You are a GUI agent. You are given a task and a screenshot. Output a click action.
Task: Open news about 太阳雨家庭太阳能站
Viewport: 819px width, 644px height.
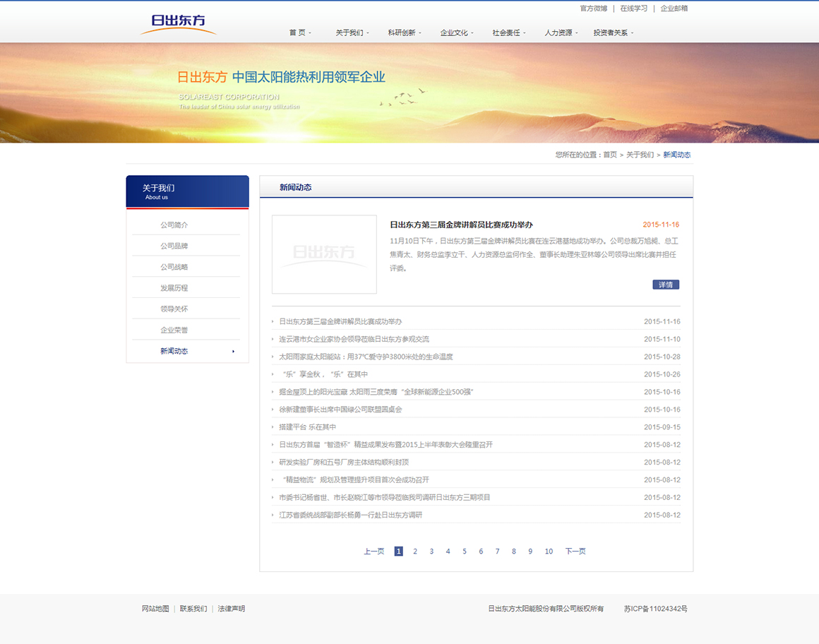tap(366, 357)
